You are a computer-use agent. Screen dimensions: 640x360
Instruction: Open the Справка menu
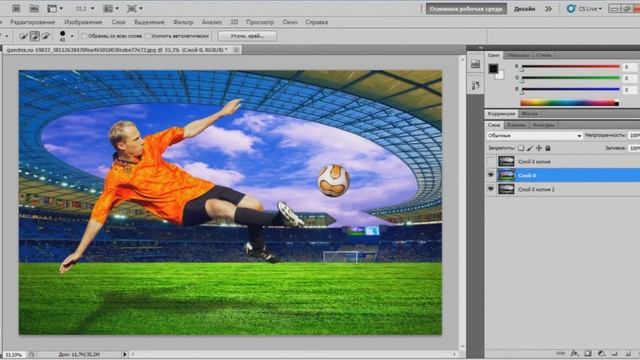coord(316,22)
